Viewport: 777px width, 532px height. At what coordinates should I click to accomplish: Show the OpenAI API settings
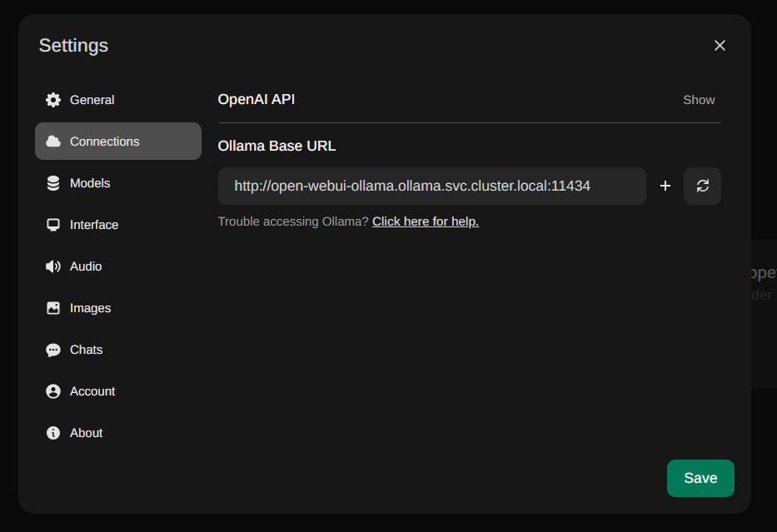pyautogui.click(x=699, y=100)
